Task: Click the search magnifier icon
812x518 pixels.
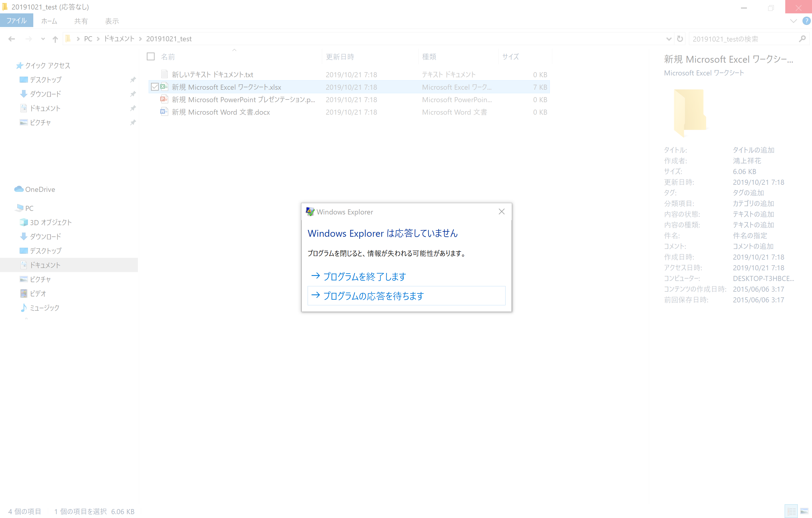Action: pos(802,39)
